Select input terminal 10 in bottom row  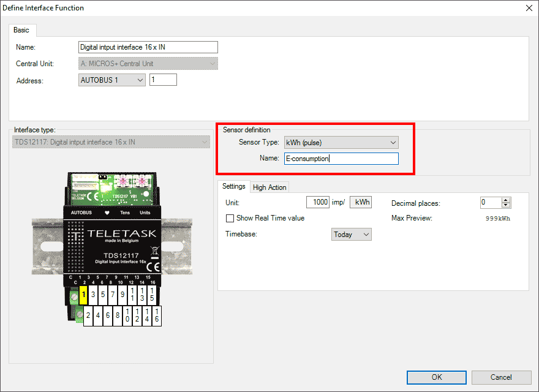click(x=127, y=315)
